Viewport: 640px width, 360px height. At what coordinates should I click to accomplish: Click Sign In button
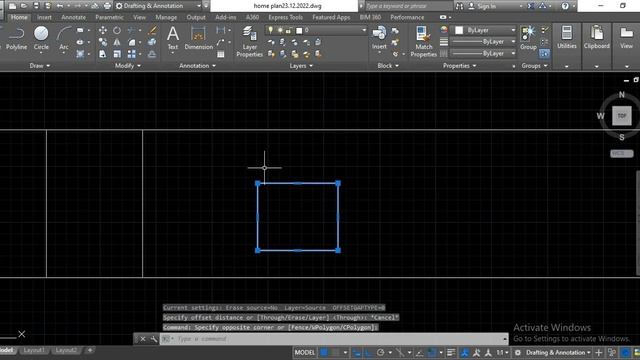tap(482, 6)
